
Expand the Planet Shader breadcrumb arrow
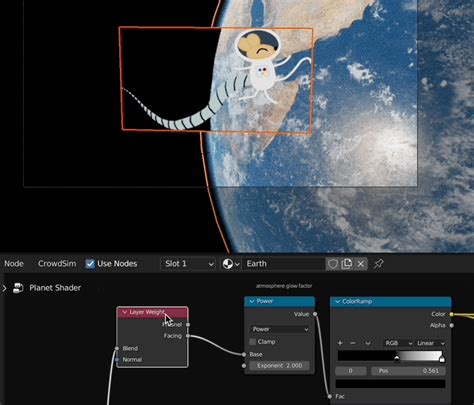pos(4,288)
